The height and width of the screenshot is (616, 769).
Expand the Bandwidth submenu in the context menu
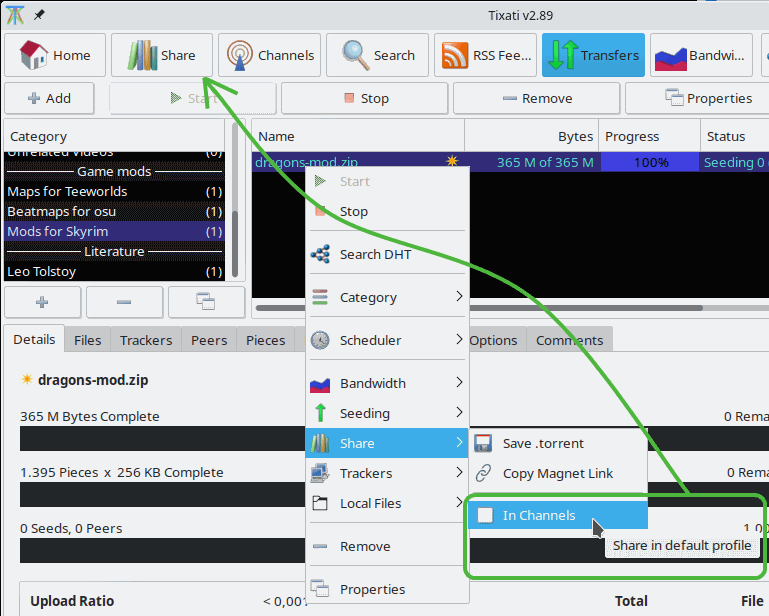(x=459, y=382)
